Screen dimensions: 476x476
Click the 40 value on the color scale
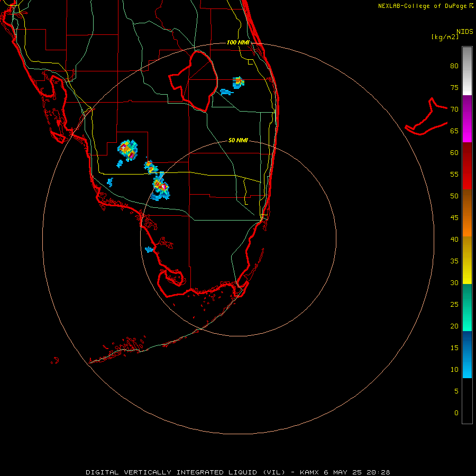coord(454,239)
